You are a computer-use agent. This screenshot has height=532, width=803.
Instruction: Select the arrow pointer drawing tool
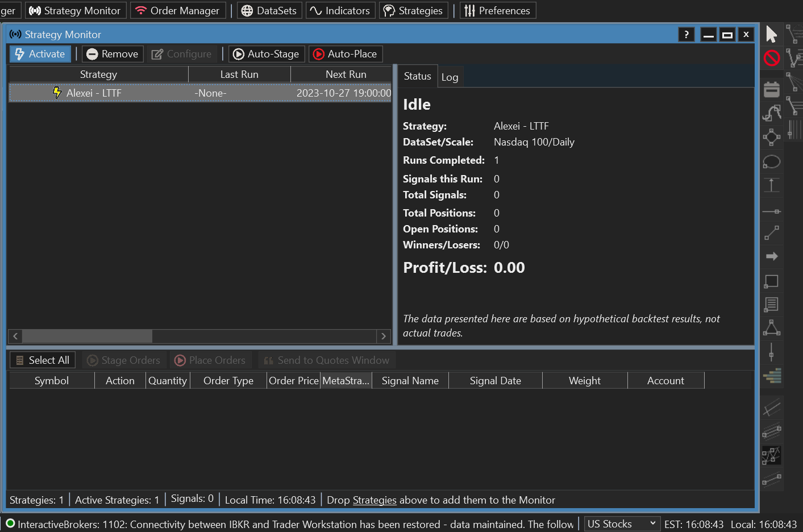(771, 34)
